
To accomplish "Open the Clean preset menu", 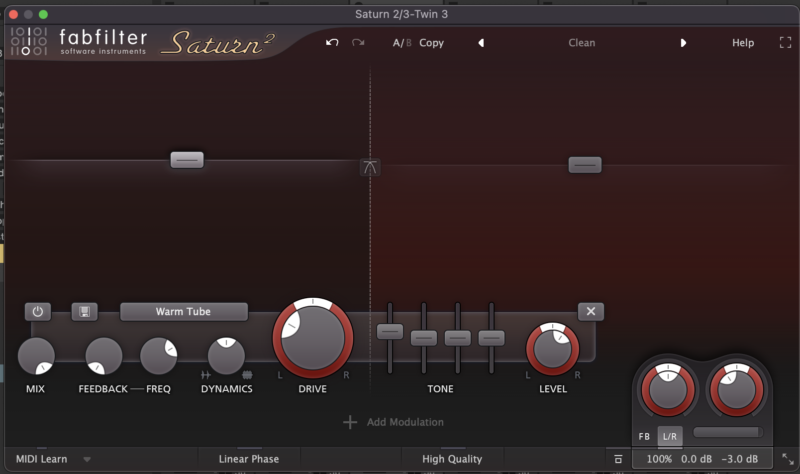I will click(582, 43).
